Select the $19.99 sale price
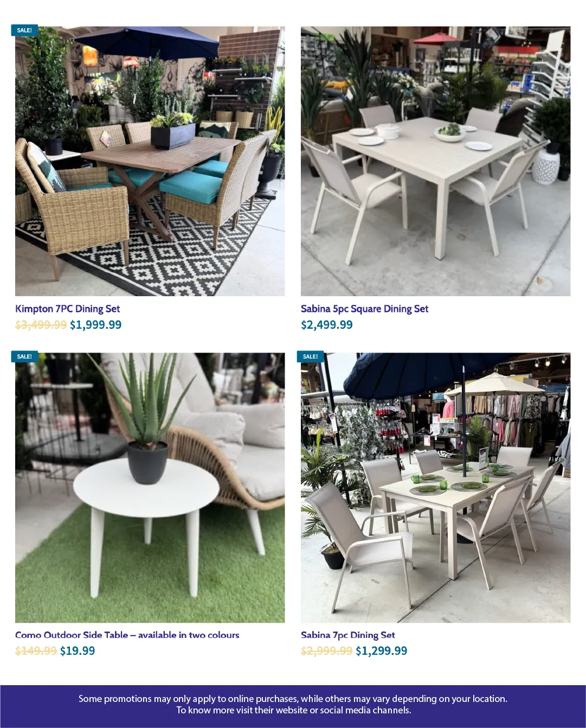 pyautogui.click(x=78, y=651)
